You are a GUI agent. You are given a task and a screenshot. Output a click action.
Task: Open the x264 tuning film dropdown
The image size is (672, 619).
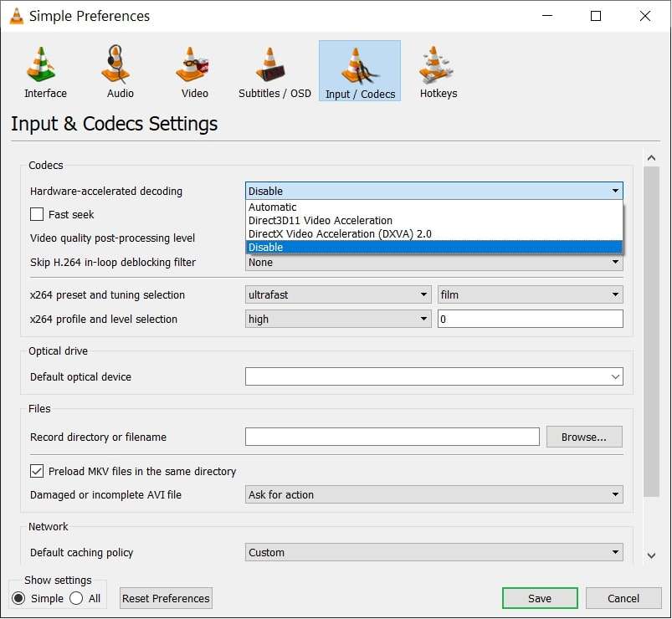click(530, 294)
